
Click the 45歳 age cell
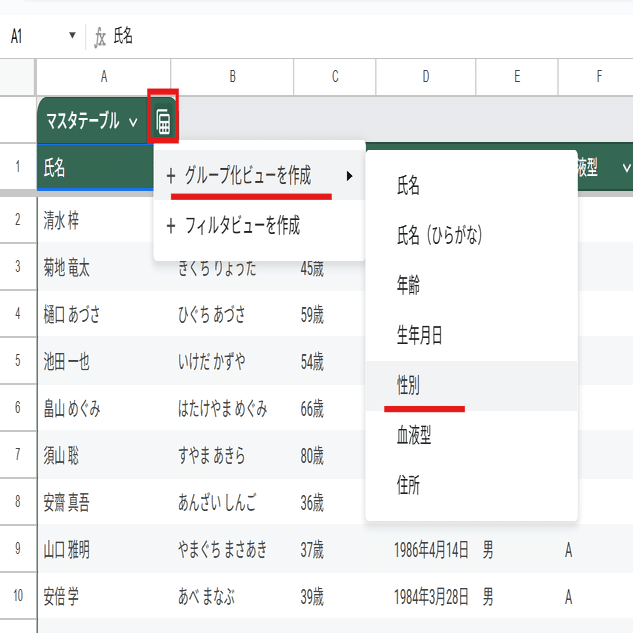[329, 275]
